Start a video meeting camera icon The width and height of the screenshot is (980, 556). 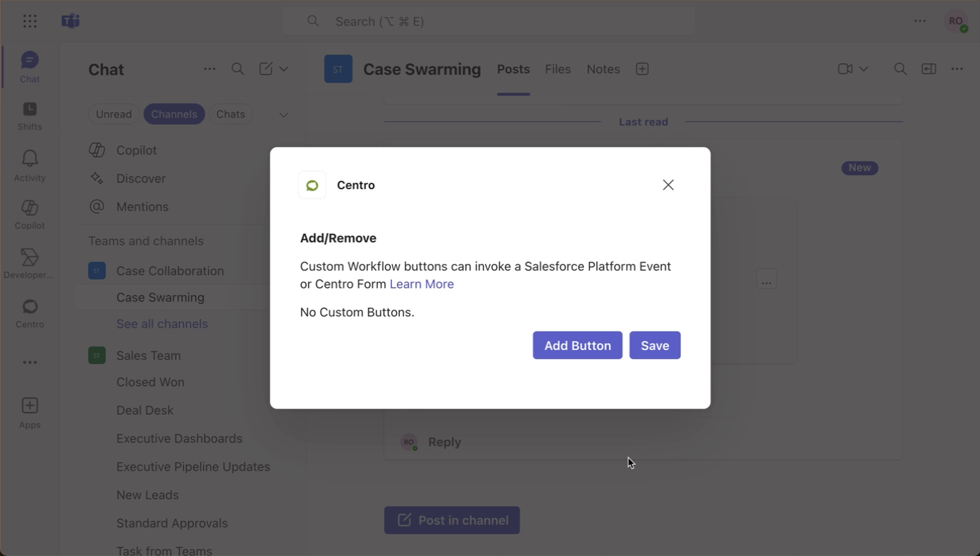tap(845, 69)
